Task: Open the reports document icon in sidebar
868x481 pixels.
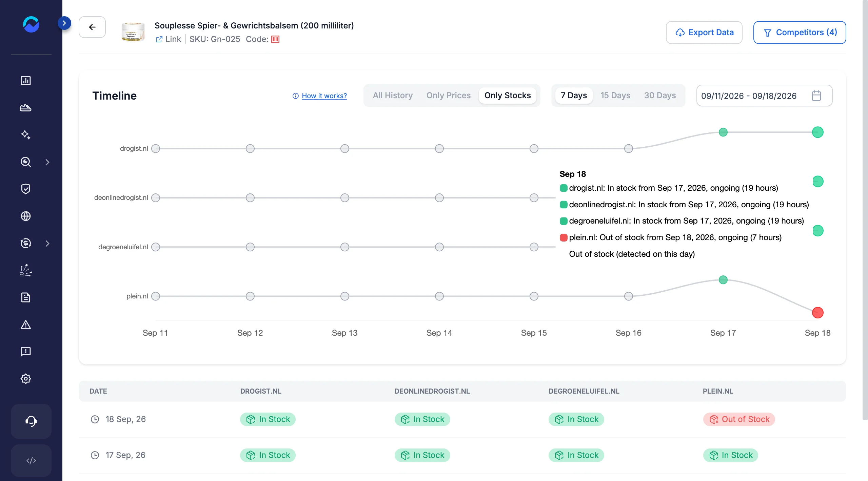Action: [x=26, y=297]
